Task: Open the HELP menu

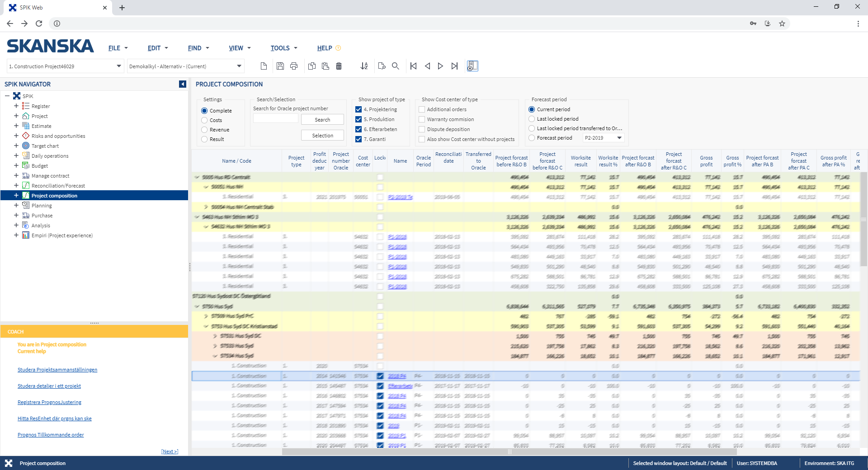Action: point(325,48)
